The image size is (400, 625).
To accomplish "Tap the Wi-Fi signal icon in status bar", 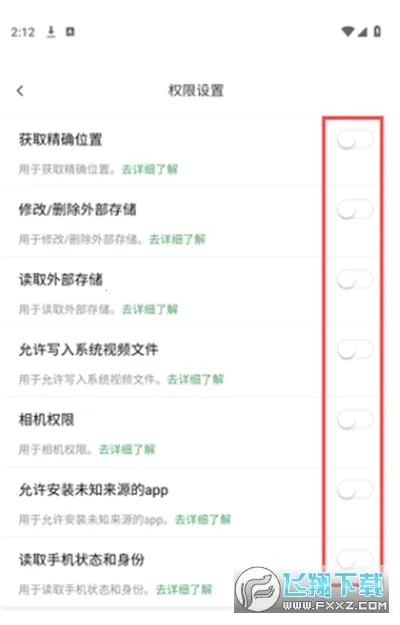I will point(348,31).
